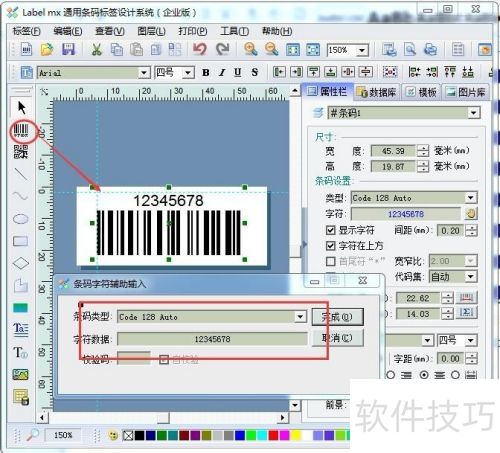Image resolution: width=500 pixels, height=453 pixels.
Task: Open the 帮助(H) menu
Action: click(277, 31)
